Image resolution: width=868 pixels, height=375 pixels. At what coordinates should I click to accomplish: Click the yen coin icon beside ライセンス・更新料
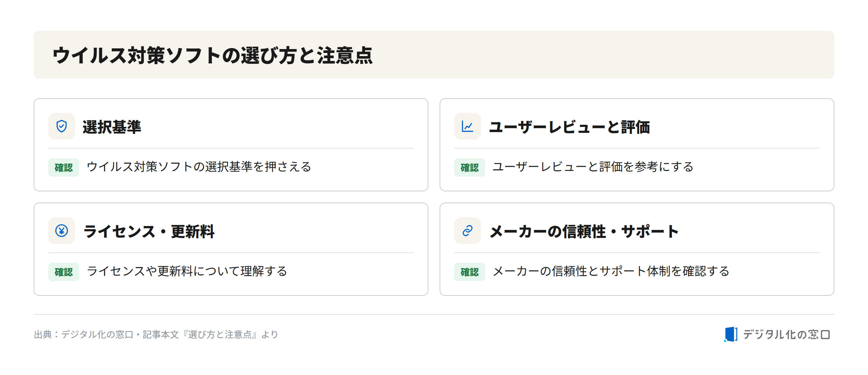[x=62, y=231]
